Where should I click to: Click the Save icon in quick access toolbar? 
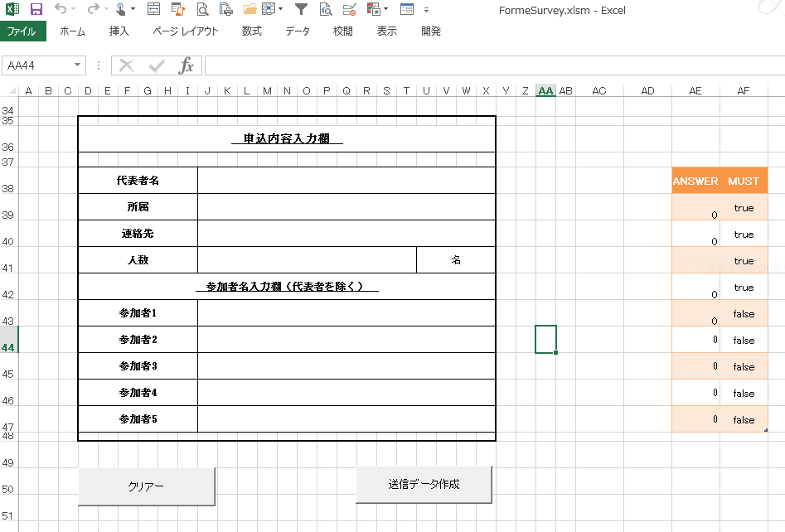(36, 10)
